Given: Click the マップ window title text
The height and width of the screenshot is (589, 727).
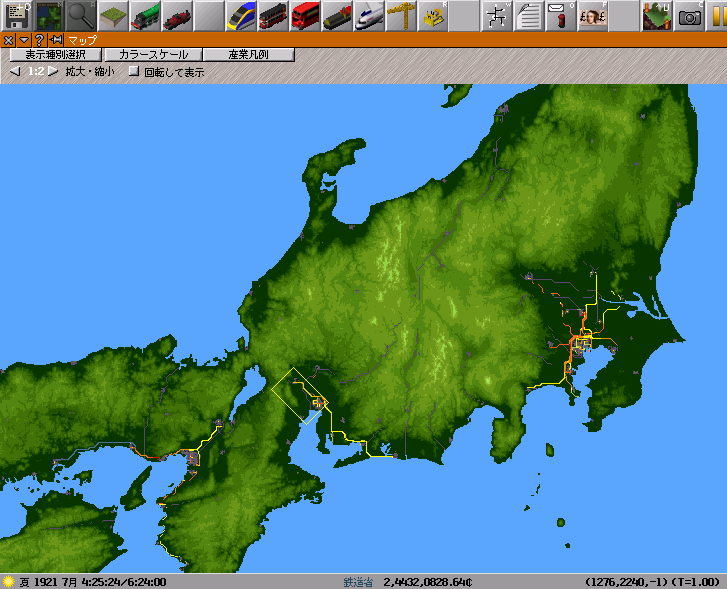Looking at the screenshot, I should coord(83,40).
